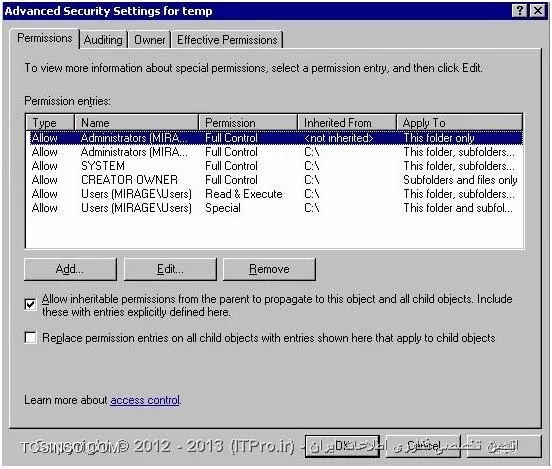Image resolution: width=552 pixels, height=469 pixels.
Task: Click the Apply button at bottom right
Action: (x=504, y=446)
